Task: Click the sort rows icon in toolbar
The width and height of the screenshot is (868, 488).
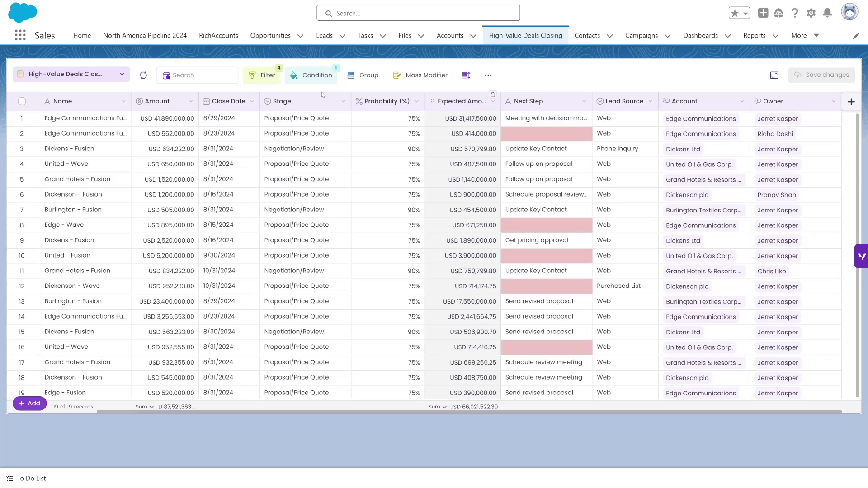Action: 466,75
